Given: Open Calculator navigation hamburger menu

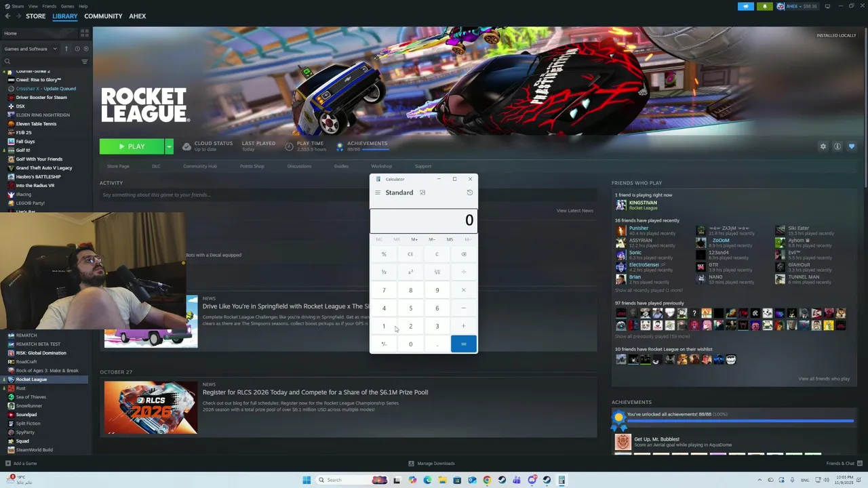Looking at the screenshot, I should [x=378, y=192].
